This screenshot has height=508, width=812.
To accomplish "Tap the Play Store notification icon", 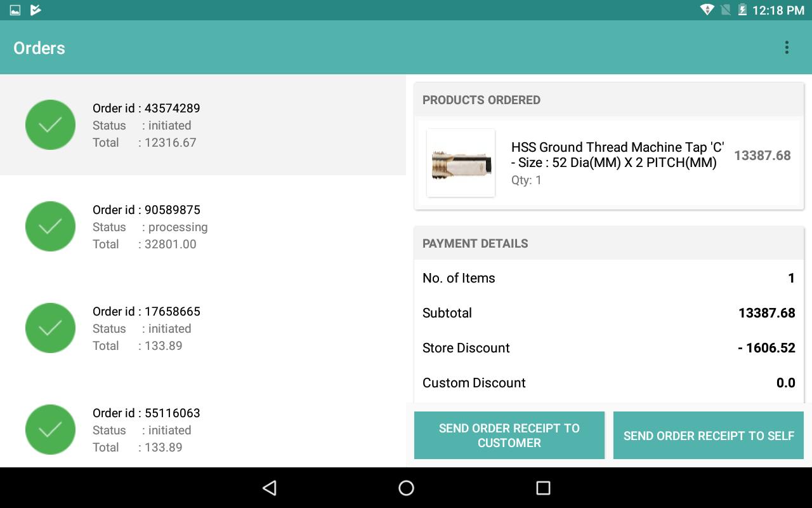I will 36,10.
